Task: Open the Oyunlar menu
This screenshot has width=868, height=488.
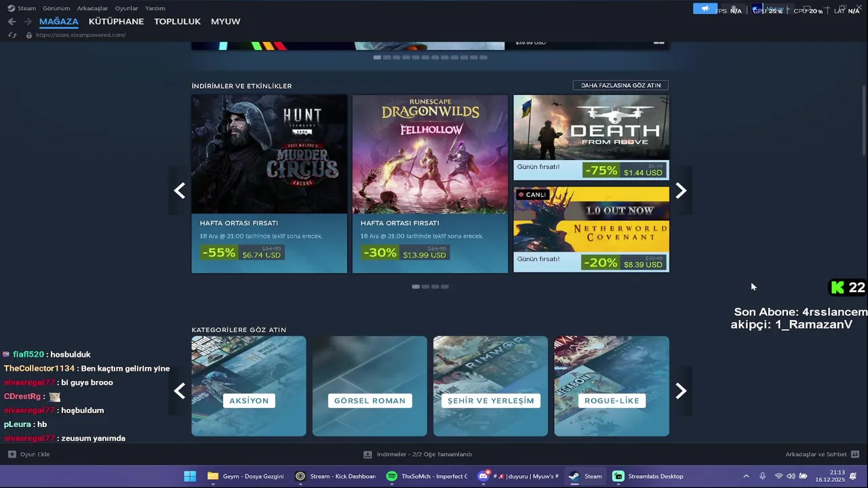Action: pyautogui.click(x=126, y=8)
